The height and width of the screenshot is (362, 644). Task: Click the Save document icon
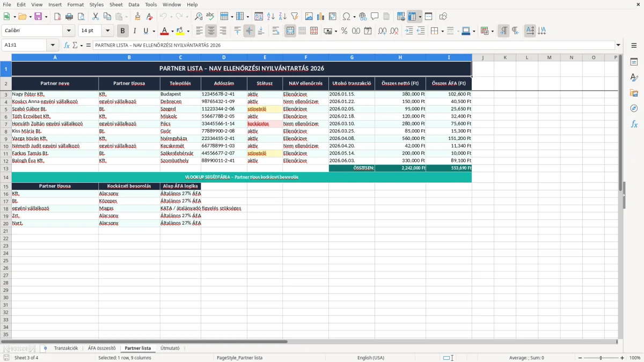[38, 17]
